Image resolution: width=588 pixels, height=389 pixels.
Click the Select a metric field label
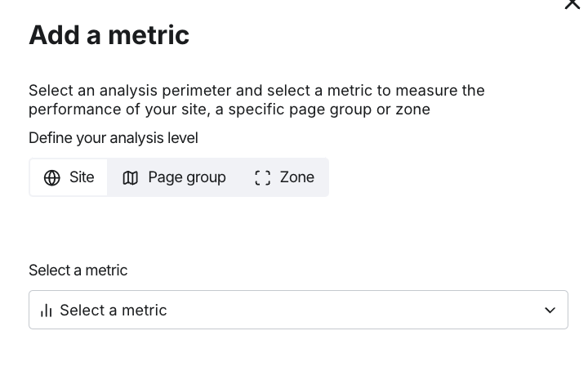coord(78,270)
